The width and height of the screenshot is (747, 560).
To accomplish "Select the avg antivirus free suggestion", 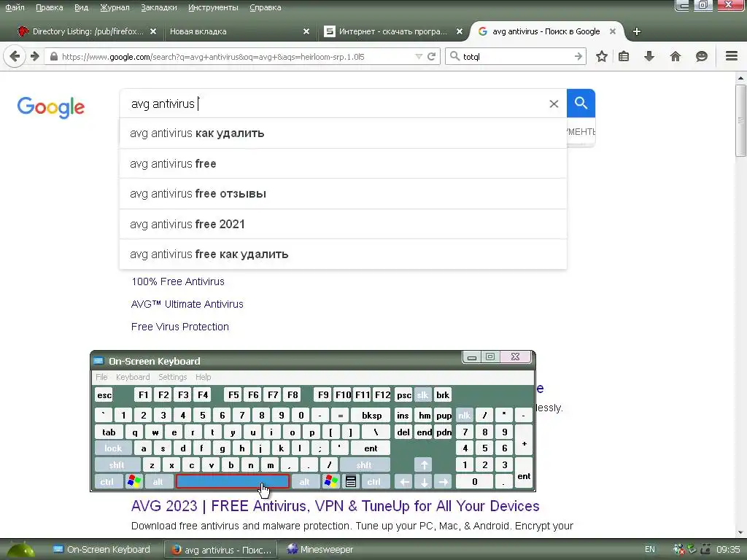I will (343, 164).
